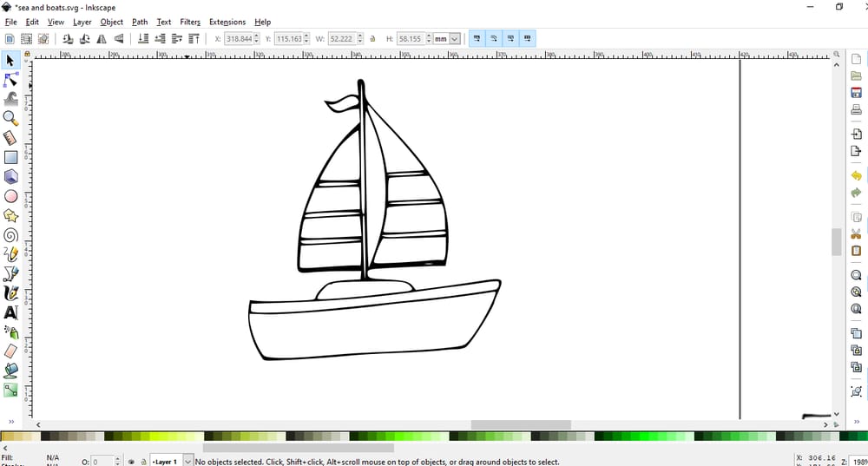
Task: Raise selection to top
Action: [x=194, y=39]
